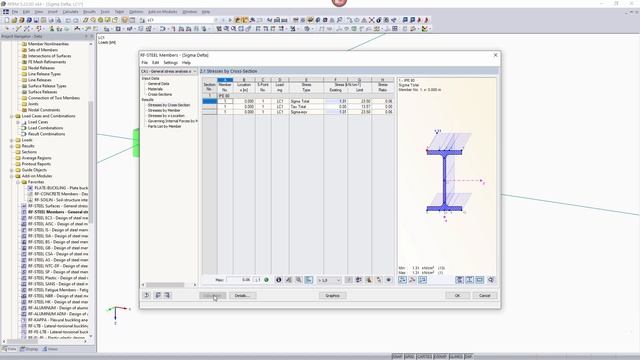Toggle OSNAP in status bar
Screen dimensions: 640x360
[x=440, y=357]
